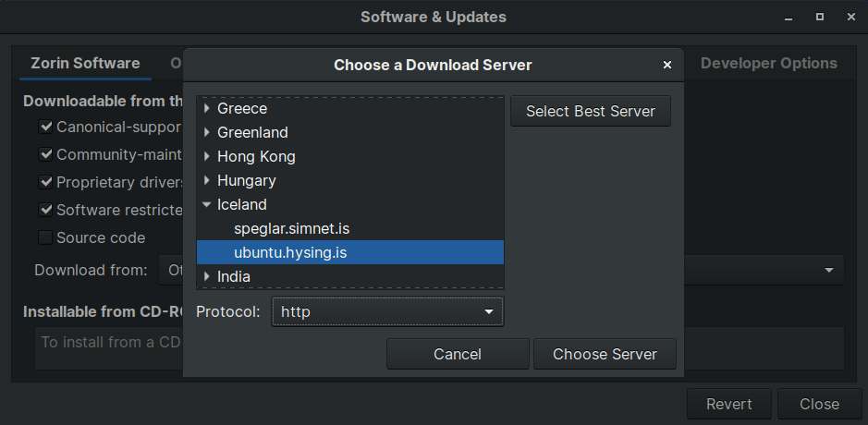
Task: Close the Software & Updates window
Action: 851,18
